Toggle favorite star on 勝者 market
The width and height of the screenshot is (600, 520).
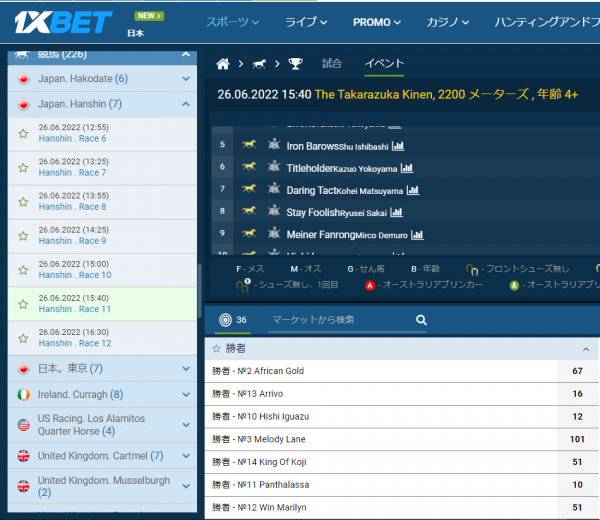[217, 349]
